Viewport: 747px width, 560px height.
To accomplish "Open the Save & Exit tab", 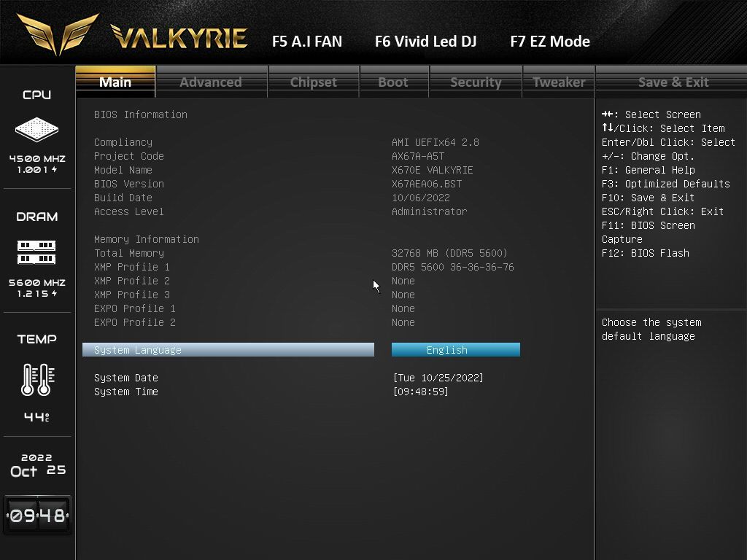I will (673, 82).
